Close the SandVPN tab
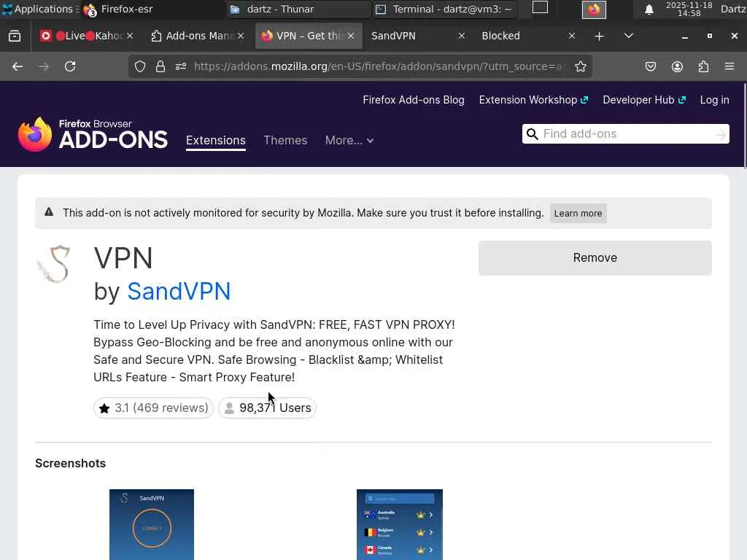 pyautogui.click(x=461, y=36)
